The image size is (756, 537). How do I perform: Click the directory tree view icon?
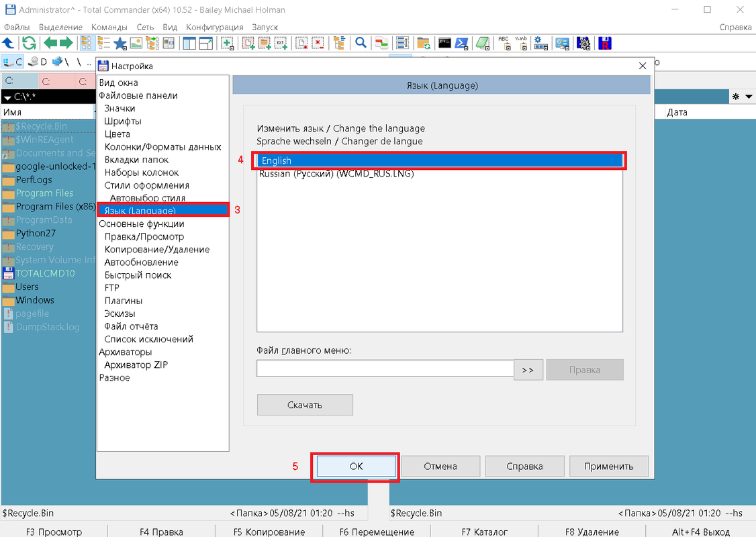pos(152,44)
